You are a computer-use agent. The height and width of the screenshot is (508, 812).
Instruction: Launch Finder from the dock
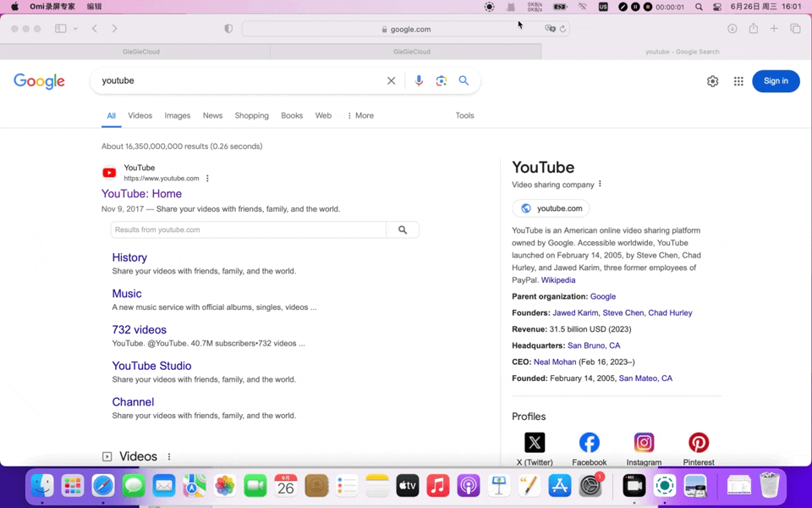pyautogui.click(x=42, y=486)
